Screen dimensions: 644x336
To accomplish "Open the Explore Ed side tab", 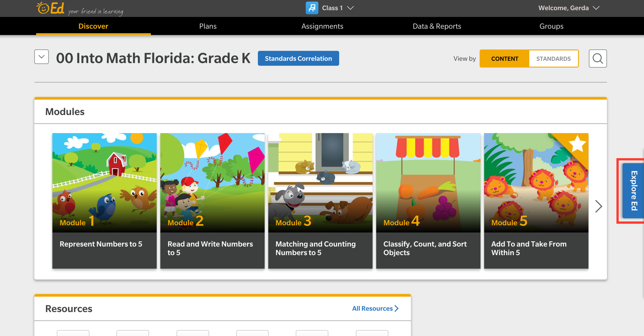I will (x=633, y=191).
